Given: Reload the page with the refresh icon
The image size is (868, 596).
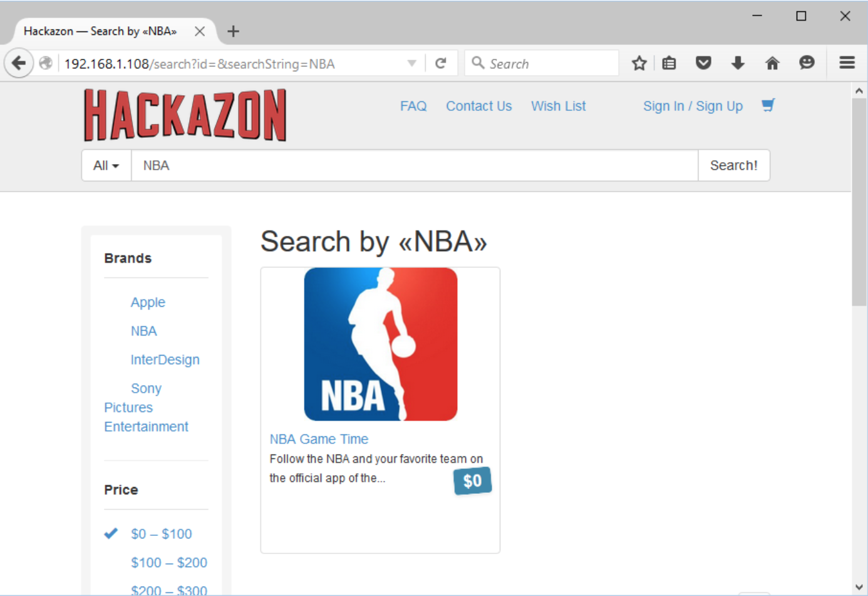Looking at the screenshot, I should click(441, 63).
